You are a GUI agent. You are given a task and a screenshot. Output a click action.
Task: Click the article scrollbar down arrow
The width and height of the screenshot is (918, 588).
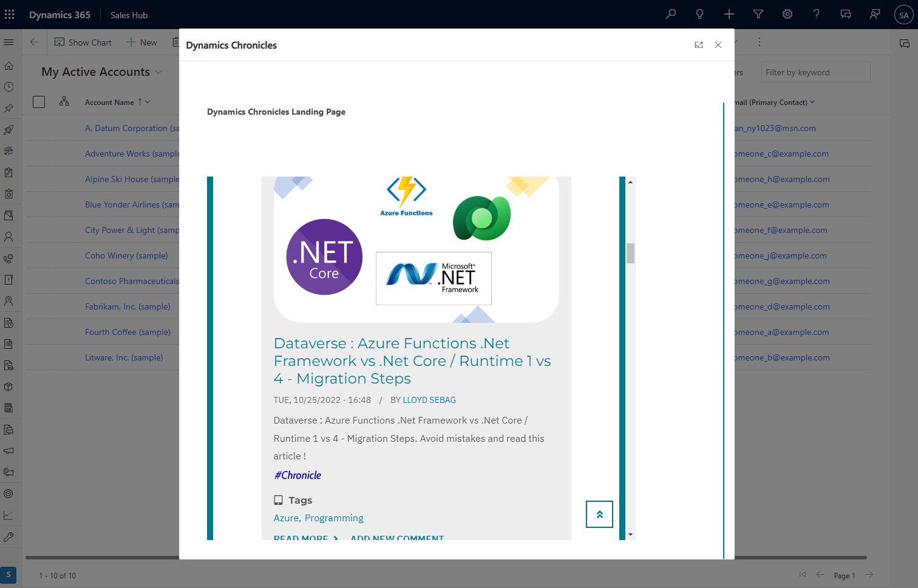tap(631, 535)
